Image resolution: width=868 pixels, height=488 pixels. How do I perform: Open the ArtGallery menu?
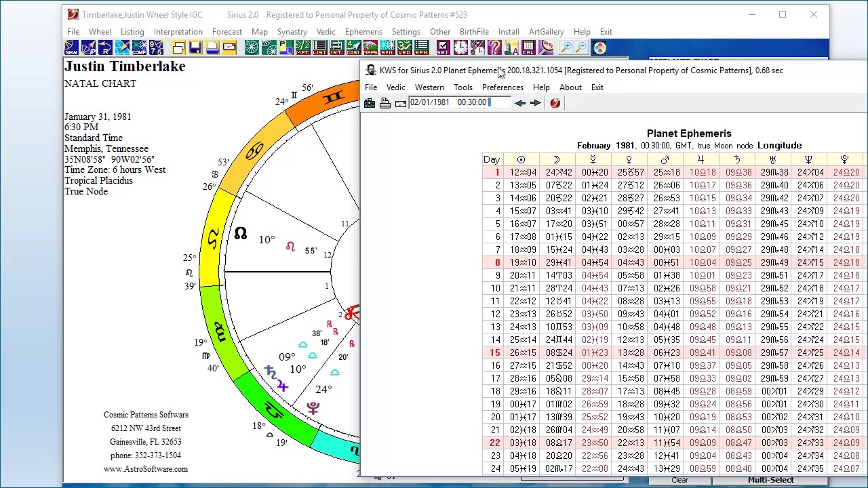click(x=547, y=32)
